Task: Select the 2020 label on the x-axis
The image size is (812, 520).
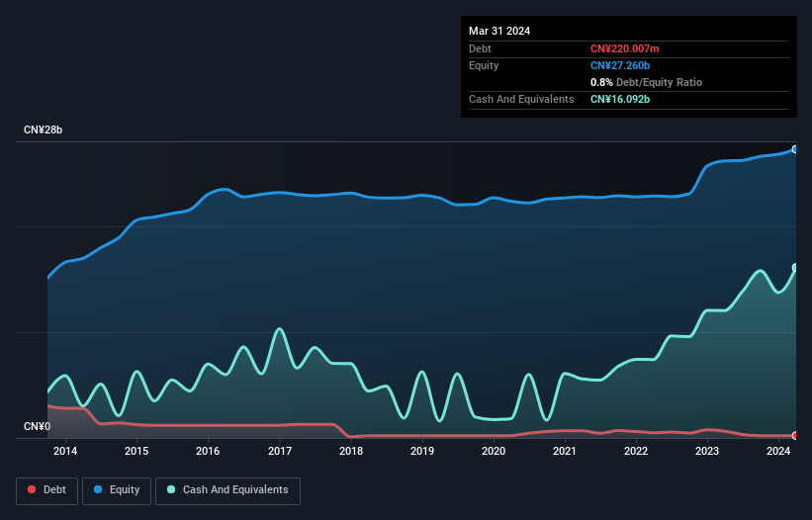Action: [494, 452]
